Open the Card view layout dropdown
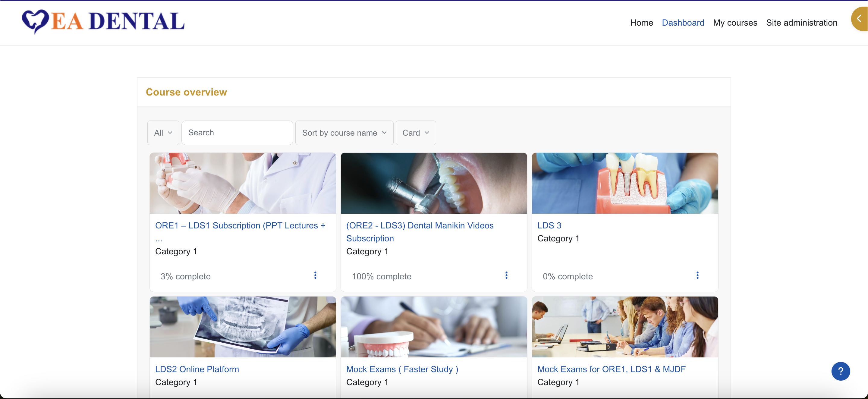868x399 pixels. 416,133
